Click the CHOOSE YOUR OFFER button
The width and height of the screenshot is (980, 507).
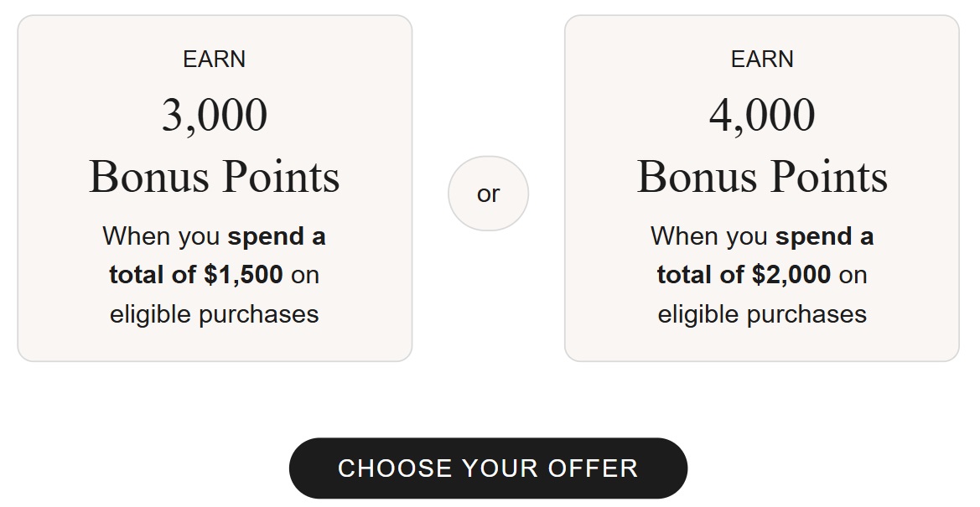(488, 468)
